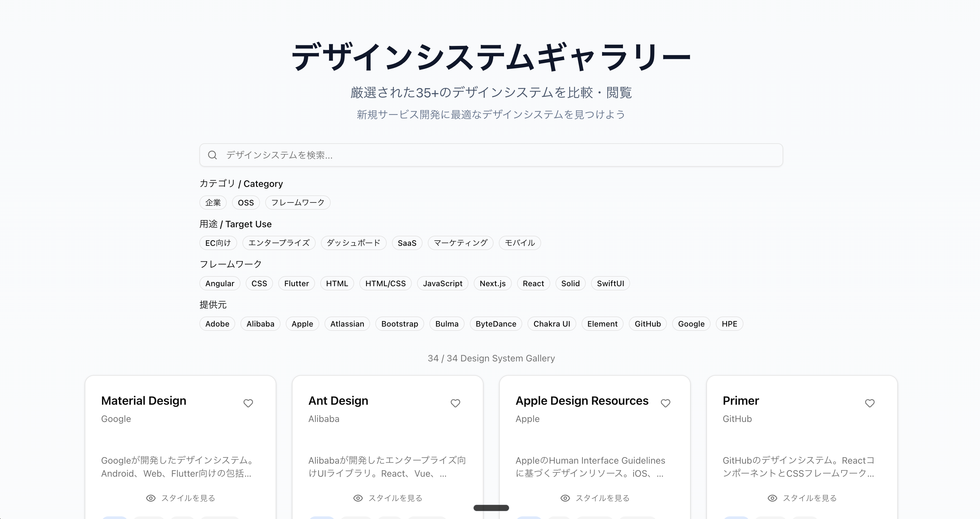Click the search magnifier icon
The image size is (980, 519).
point(212,155)
